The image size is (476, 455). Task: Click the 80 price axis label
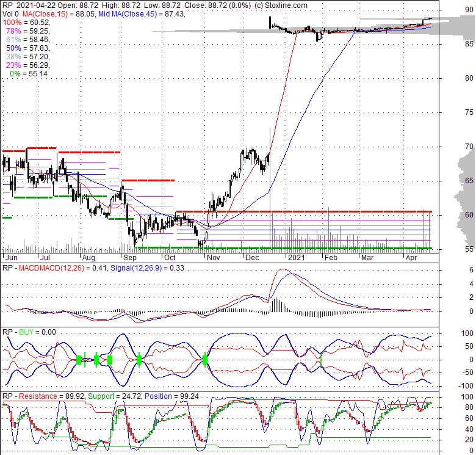469,78
